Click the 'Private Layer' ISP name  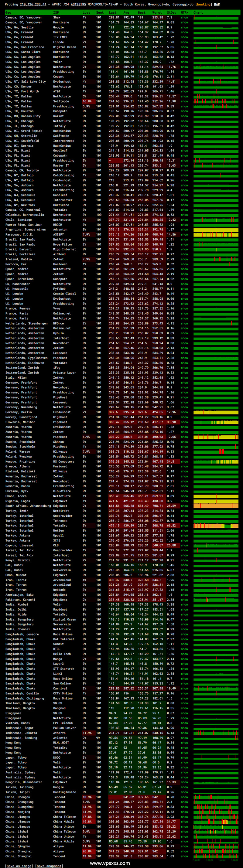click(x=64, y=373)
